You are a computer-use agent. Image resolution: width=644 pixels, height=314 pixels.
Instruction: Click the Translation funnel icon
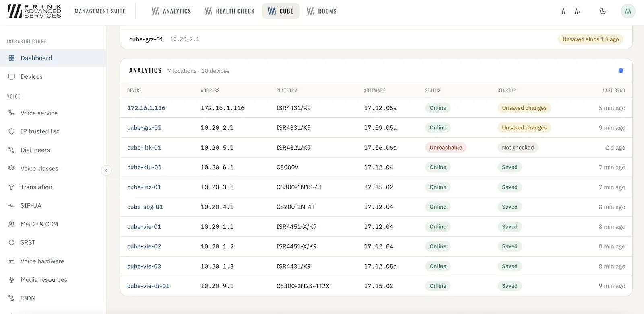tap(12, 187)
